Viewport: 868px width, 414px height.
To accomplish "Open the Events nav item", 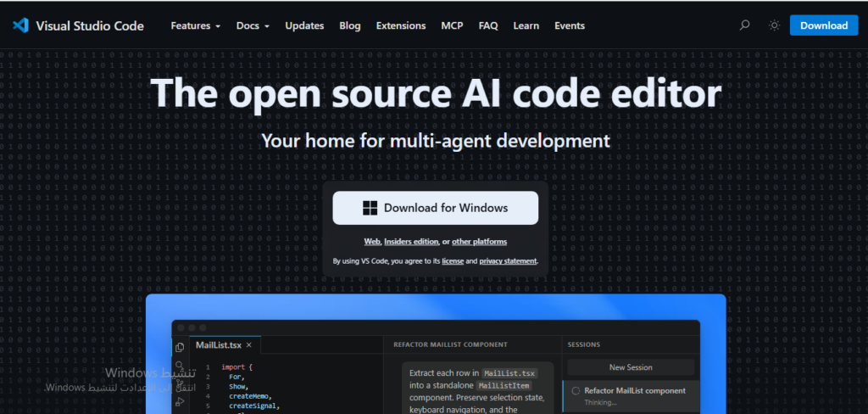I will [570, 25].
